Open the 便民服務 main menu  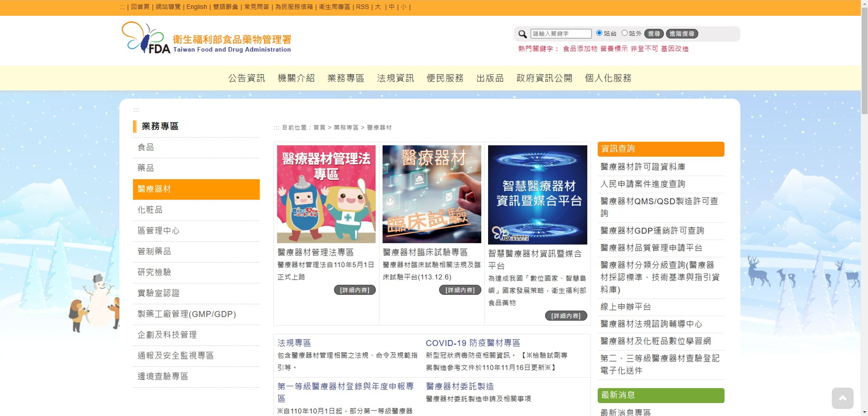coord(445,78)
